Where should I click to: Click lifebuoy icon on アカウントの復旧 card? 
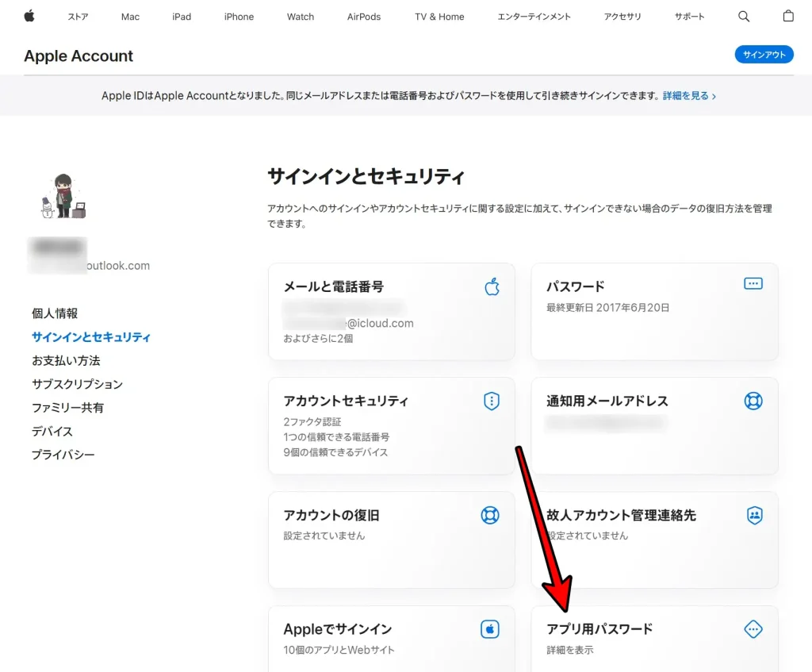point(490,515)
